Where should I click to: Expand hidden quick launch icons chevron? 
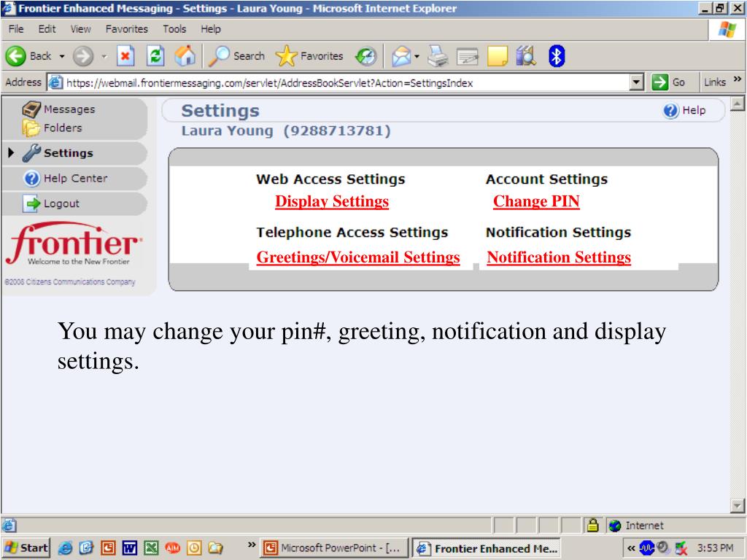[252, 544]
